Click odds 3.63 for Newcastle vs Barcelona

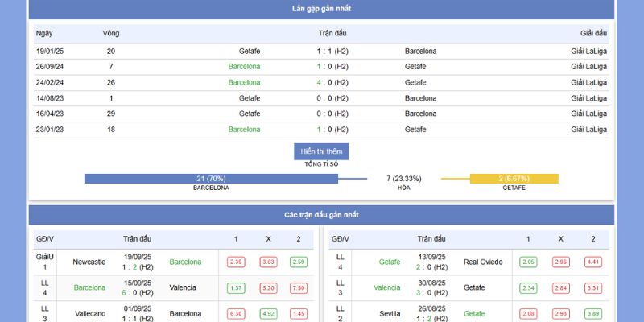pyautogui.click(x=268, y=262)
